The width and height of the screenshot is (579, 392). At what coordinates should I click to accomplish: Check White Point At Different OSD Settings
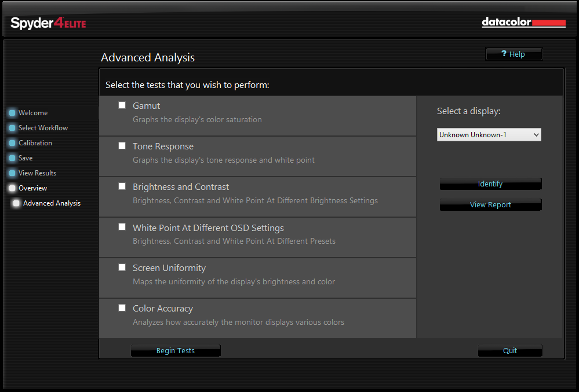[x=122, y=226]
